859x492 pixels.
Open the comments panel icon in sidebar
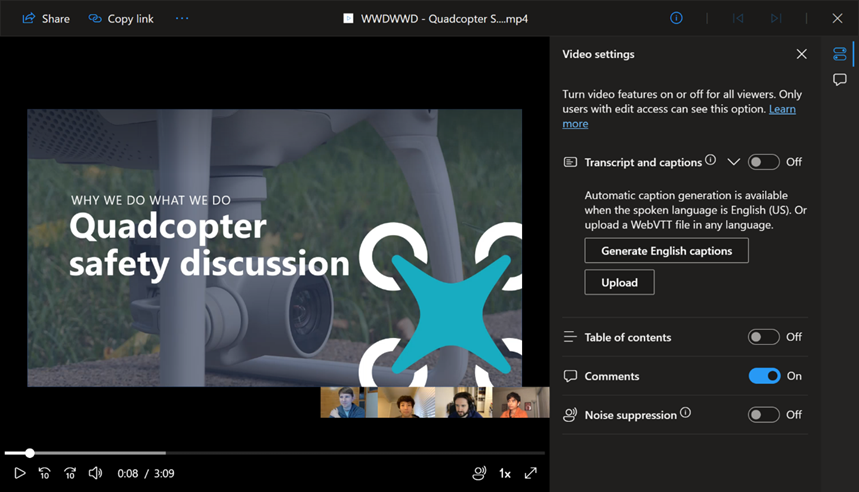[839, 80]
